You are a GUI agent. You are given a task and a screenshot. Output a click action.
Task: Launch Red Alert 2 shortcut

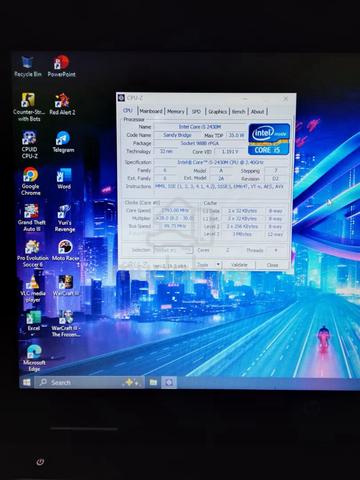click(x=62, y=104)
